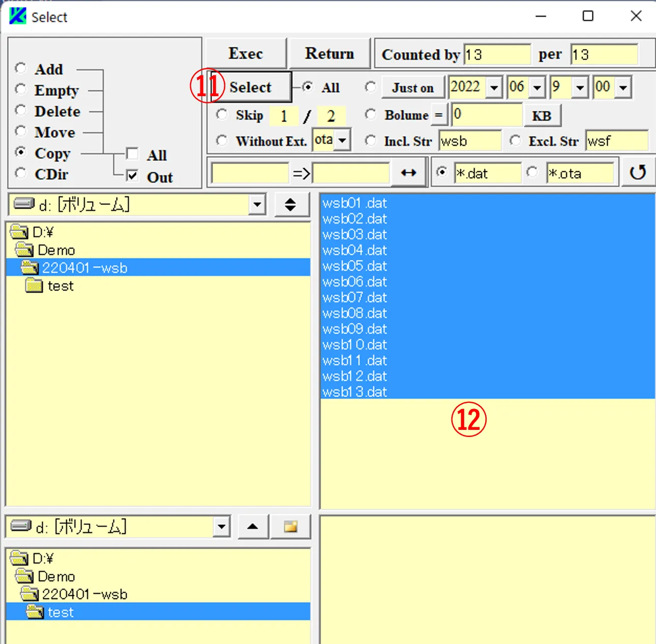Click the Just on button
The width and height of the screenshot is (656, 644).
tap(413, 88)
